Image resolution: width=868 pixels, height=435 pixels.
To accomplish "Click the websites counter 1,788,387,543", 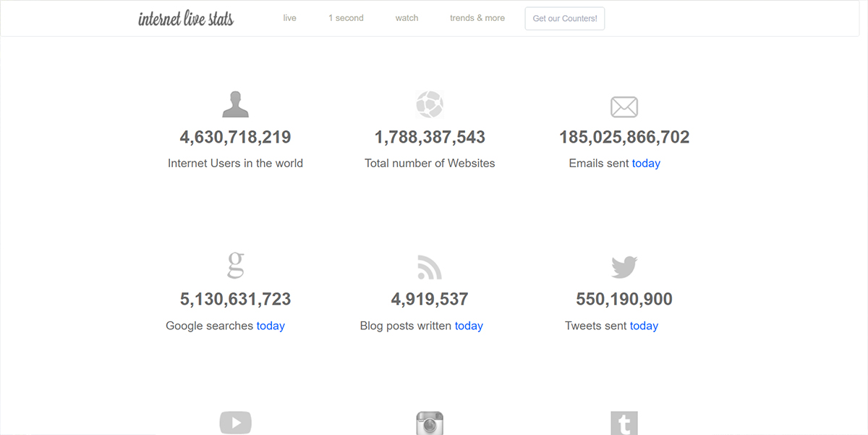I will (430, 137).
